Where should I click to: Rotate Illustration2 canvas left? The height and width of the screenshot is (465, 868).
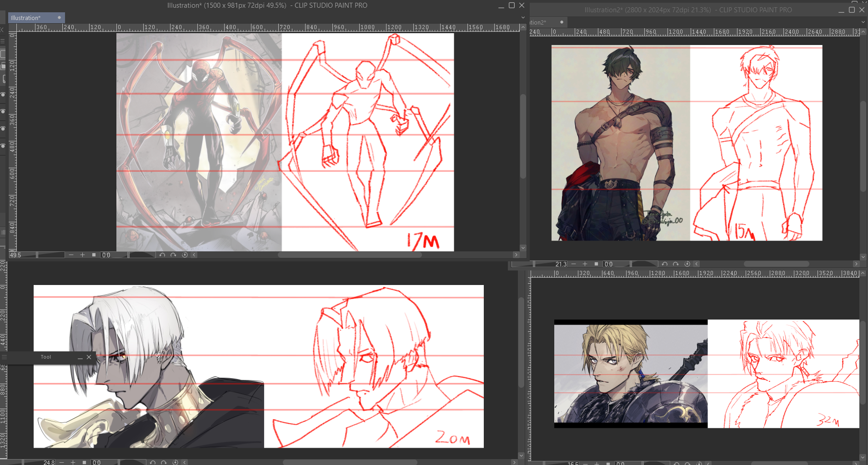tap(664, 264)
